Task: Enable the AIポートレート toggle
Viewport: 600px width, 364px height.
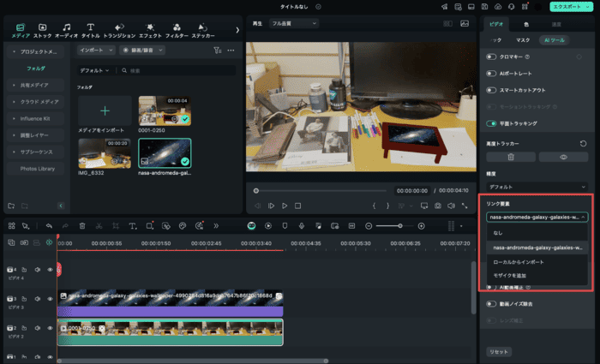Action: click(492, 74)
